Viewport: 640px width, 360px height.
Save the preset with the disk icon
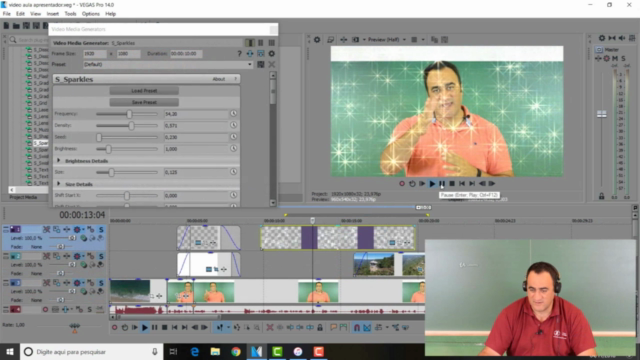[x=261, y=64]
